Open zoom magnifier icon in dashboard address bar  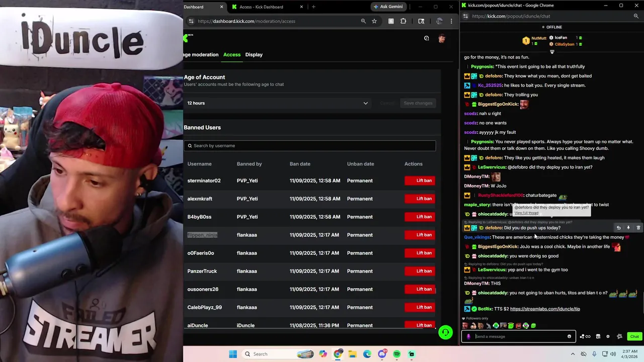tap(363, 21)
